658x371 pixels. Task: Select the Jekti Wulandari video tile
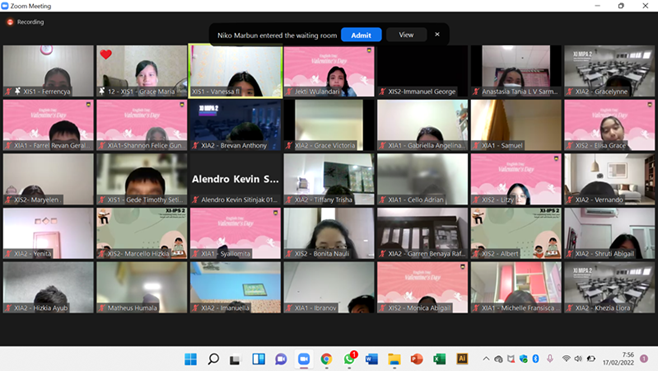tap(329, 71)
